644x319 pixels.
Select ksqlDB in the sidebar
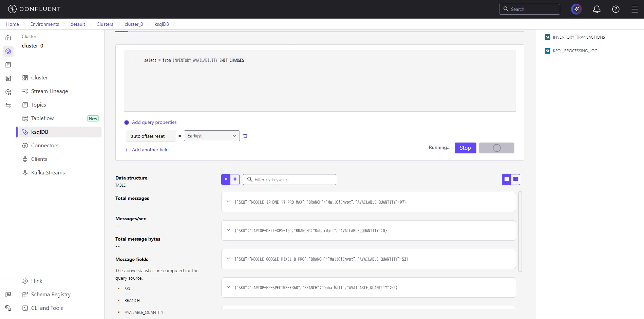(60, 132)
